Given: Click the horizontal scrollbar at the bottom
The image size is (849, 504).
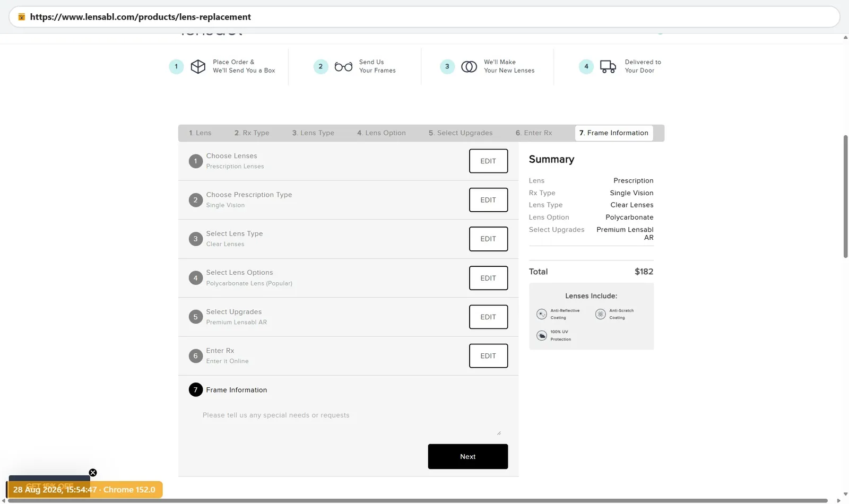Looking at the screenshot, I should pos(417,501).
